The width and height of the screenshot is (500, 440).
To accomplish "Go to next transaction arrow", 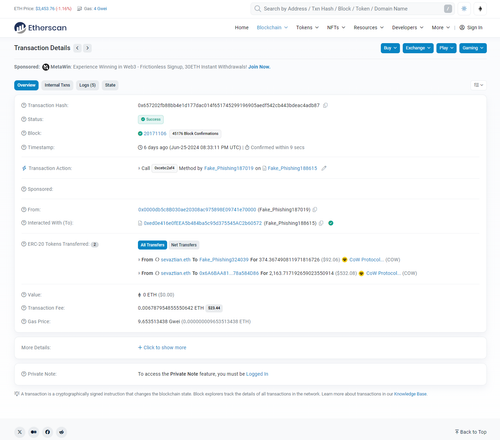I will point(87,48).
